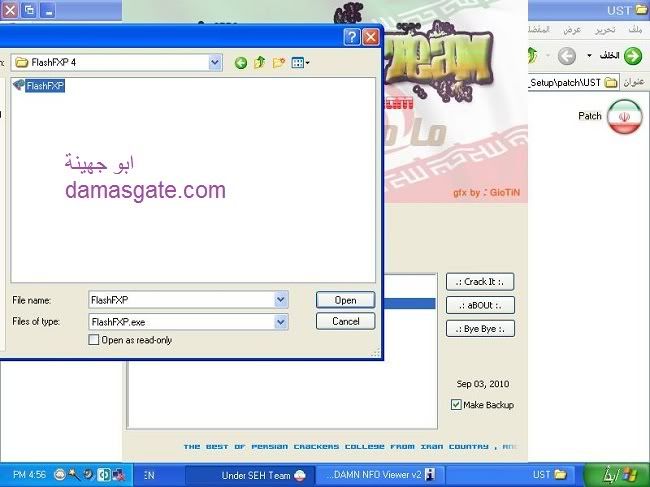Click the gfx by : GioTiN credit text
Viewport: 650px width, 487px height.
click(486, 193)
